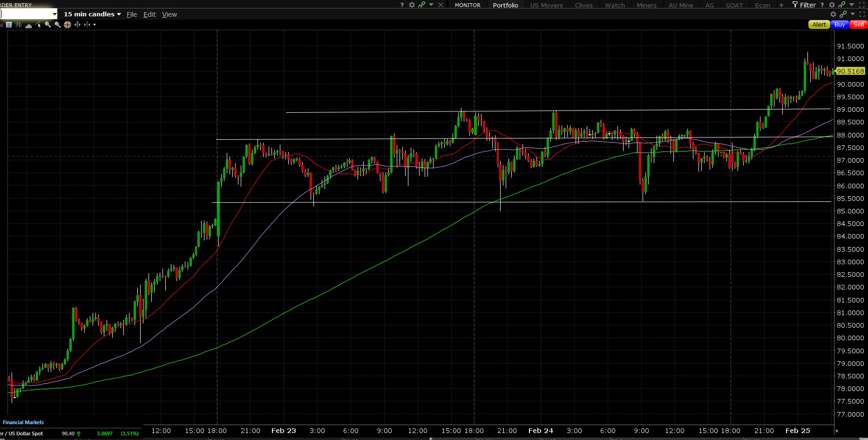The width and height of the screenshot is (868, 440).
Task: Switch to the Watch tab
Action: click(x=615, y=5)
